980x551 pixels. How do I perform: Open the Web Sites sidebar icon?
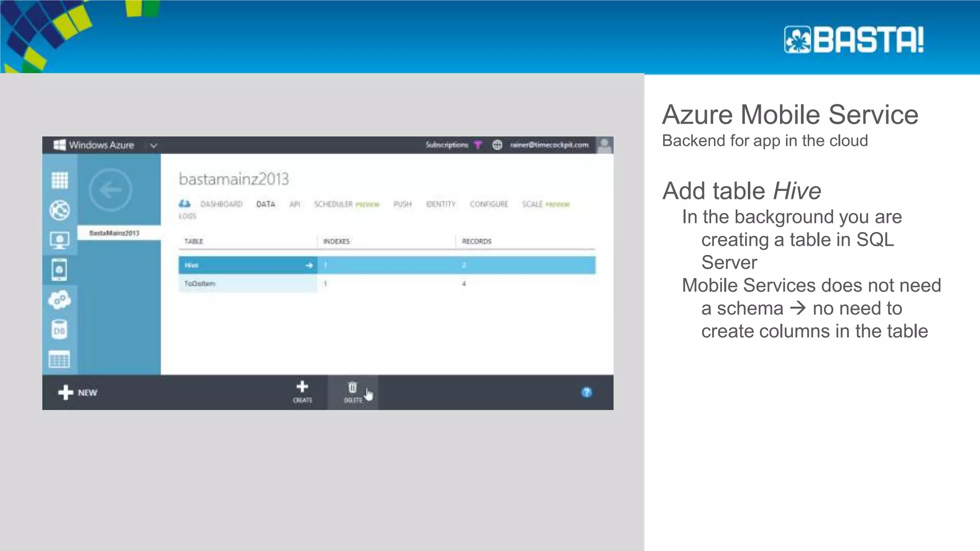[59, 210]
